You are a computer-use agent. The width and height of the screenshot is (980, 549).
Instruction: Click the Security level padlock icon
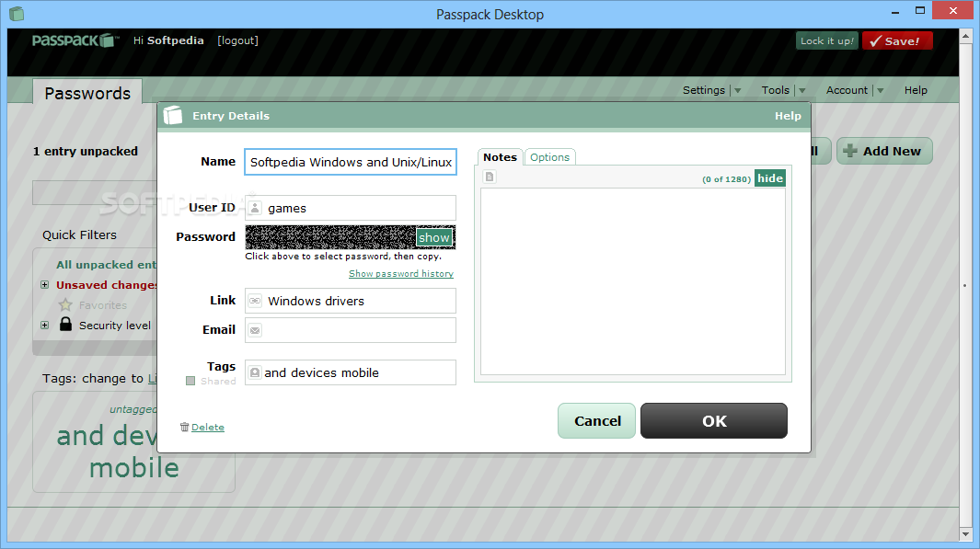[x=65, y=324]
